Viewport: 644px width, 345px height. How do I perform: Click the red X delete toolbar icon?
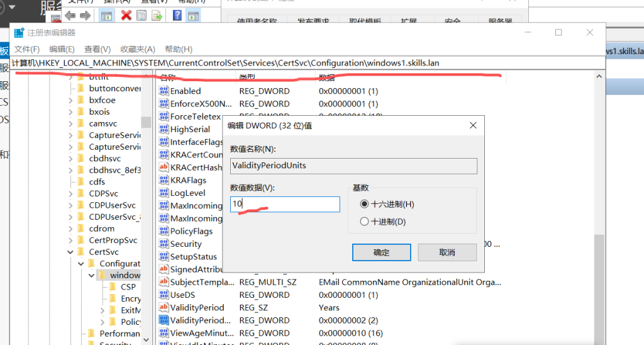(126, 14)
